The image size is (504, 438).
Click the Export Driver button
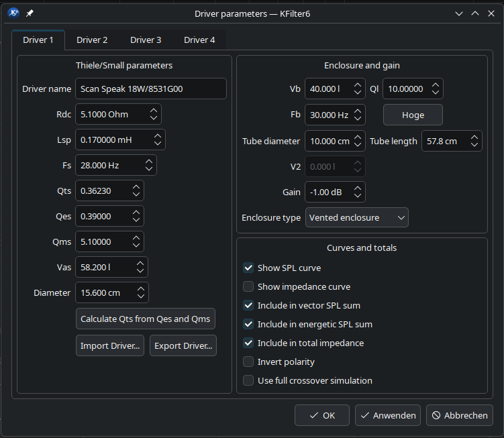[183, 346]
